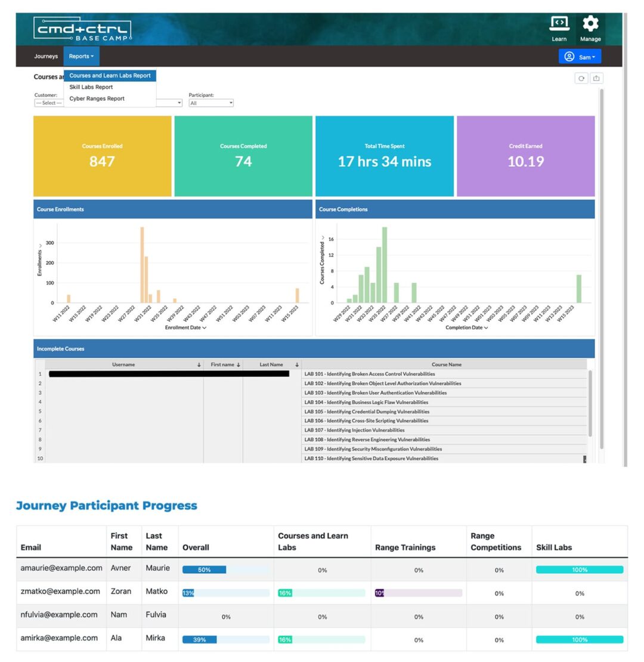Screen dimensions: 644x662
Task: Switch to the Journeys section
Action: [x=45, y=56]
